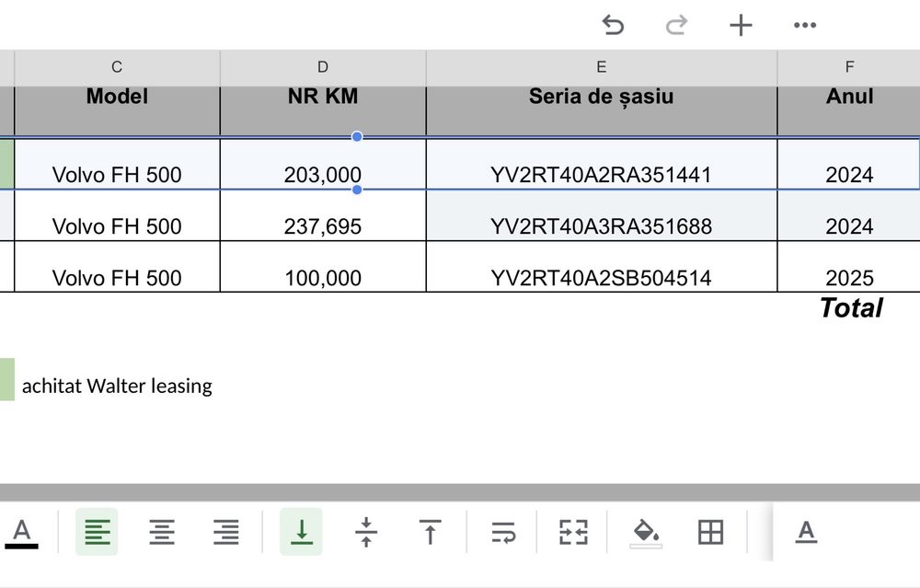Undo the last action
The width and height of the screenshot is (920, 588).
click(613, 25)
